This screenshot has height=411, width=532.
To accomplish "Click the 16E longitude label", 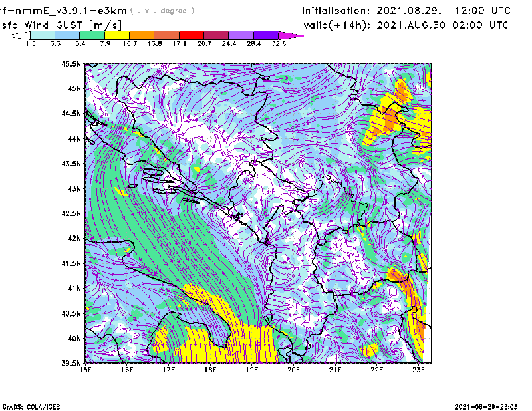I will pyautogui.click(x=127, y=370).
